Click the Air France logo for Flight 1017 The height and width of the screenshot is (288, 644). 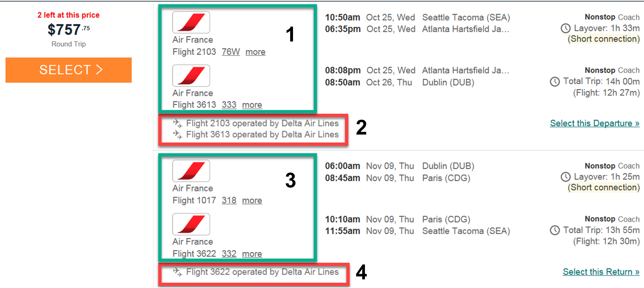[191, 171]
